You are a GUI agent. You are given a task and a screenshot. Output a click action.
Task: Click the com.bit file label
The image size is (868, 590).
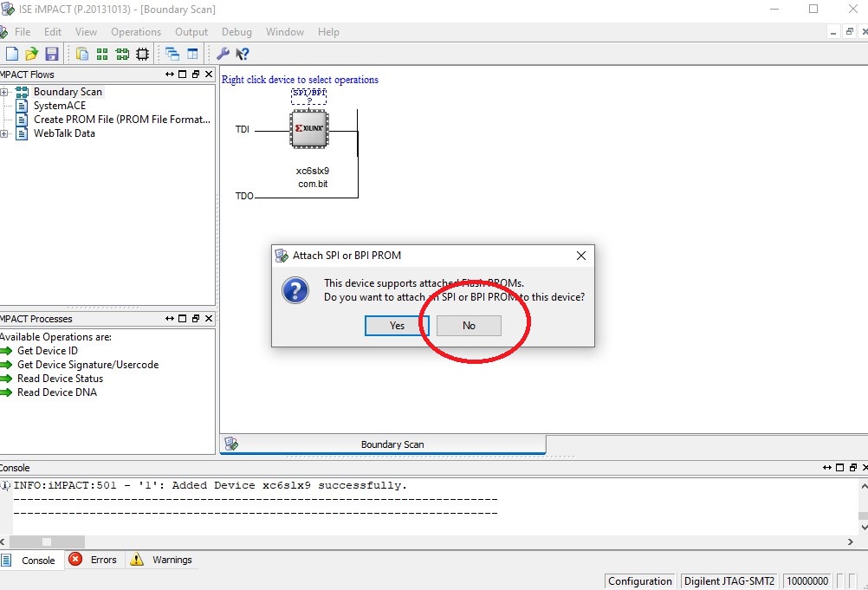[x=313, y=185]
